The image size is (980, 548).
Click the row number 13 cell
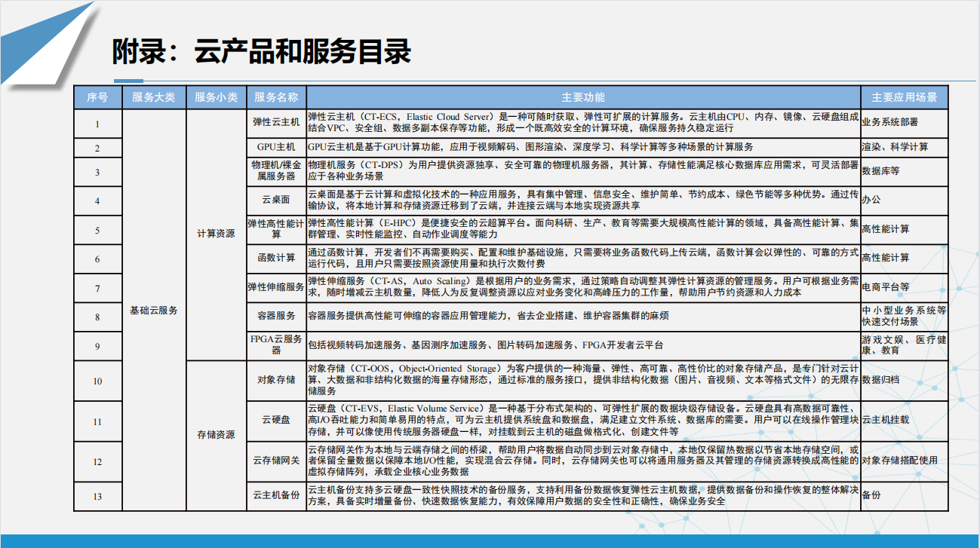[x=97, y=496]
